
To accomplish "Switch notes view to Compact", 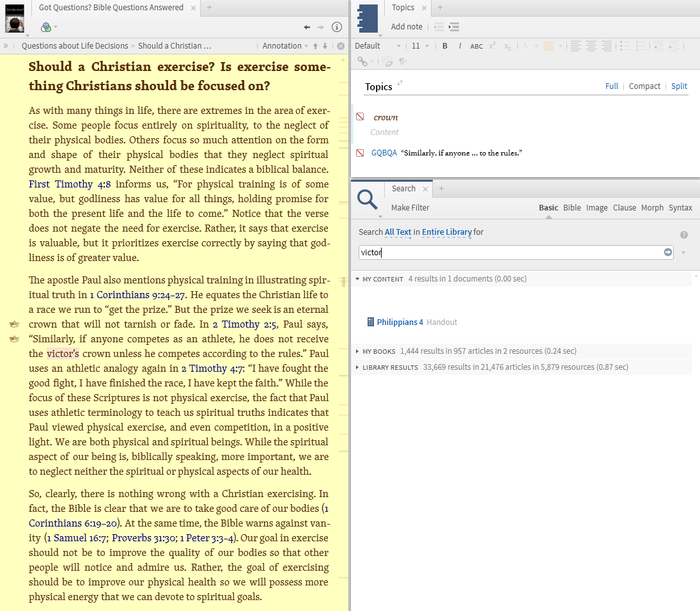I will pos(644,86).
